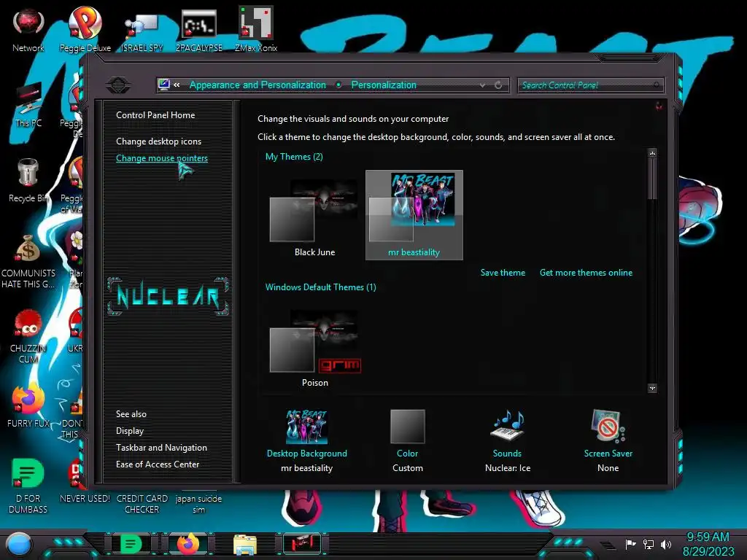Click the Sounds text link
Image resolution: width=747 pixels, height=560 pixels.
point(508,454)
